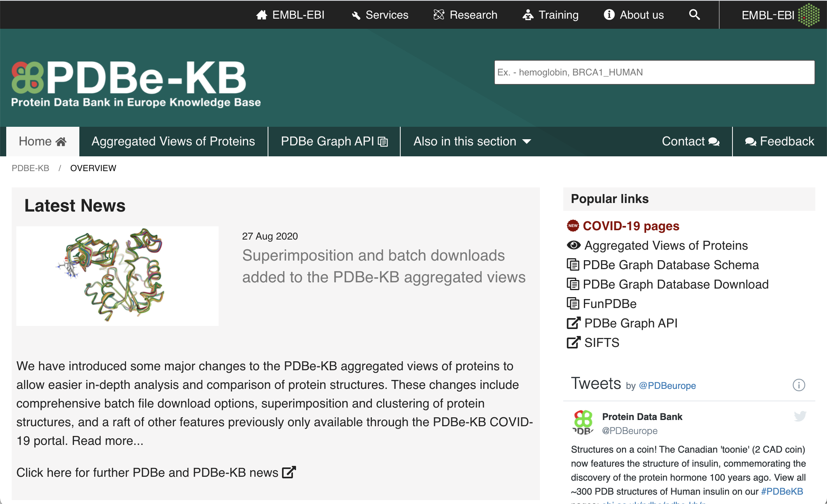Click the document icon beside PDBe Graph Database Download
Viewport: 827px width, 504px height.
[x=573, y=284]
